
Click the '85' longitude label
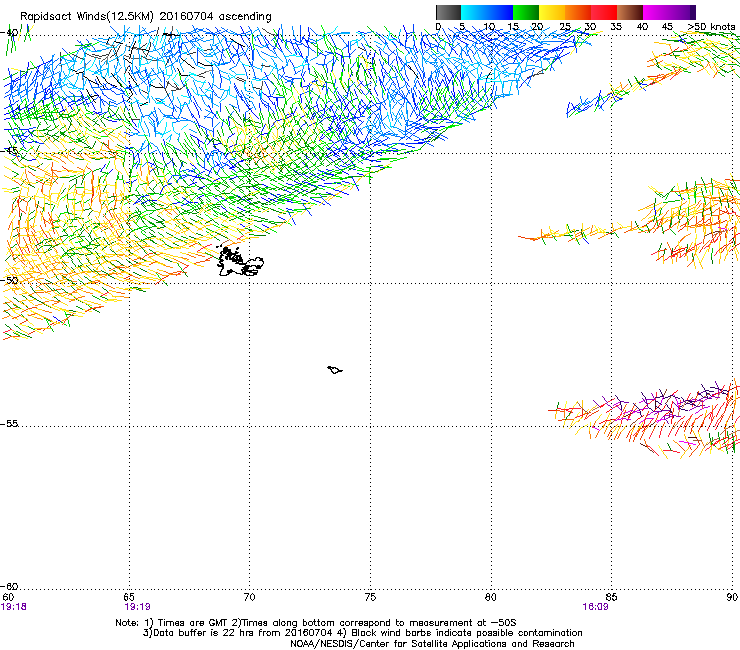pyautogui.click(x=611, y=598)
